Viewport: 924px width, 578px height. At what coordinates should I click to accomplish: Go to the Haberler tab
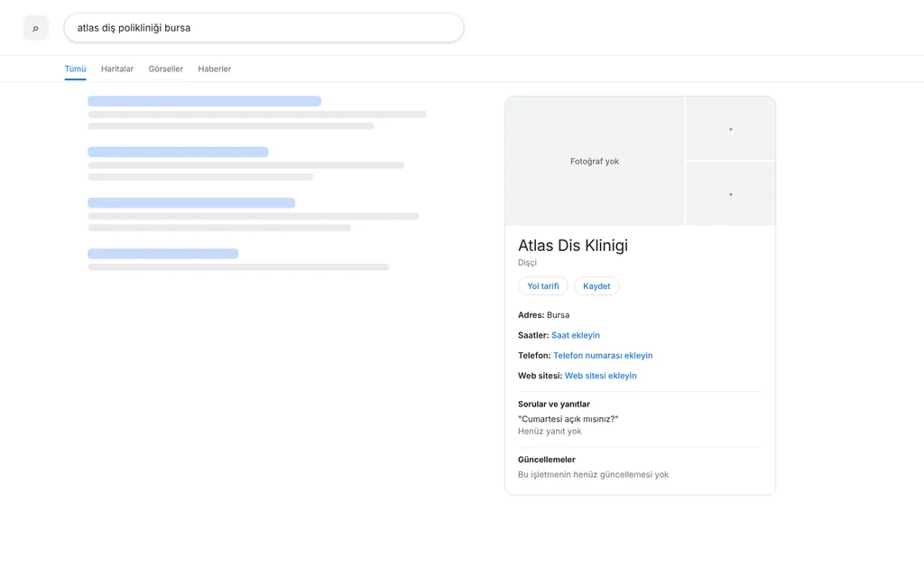215,69
